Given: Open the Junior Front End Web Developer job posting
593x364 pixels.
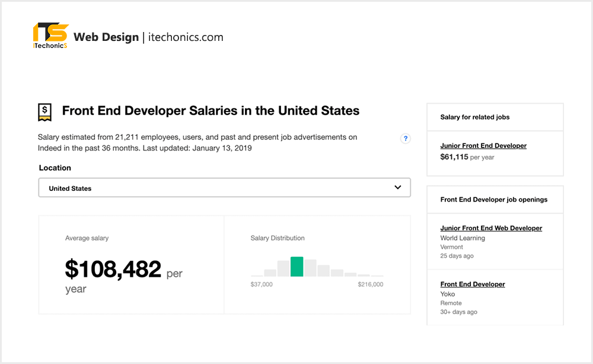Looking at the screenshot, I should 491,228.
